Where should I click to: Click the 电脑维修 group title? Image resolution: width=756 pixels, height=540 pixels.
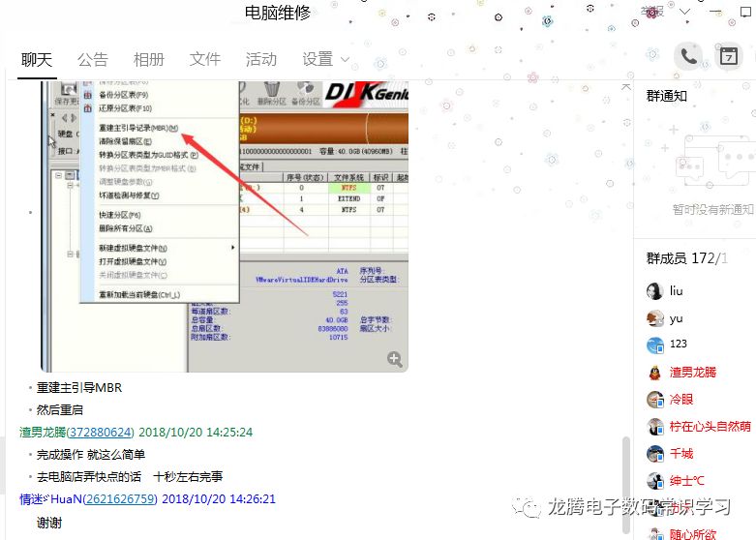click(277, 13)
